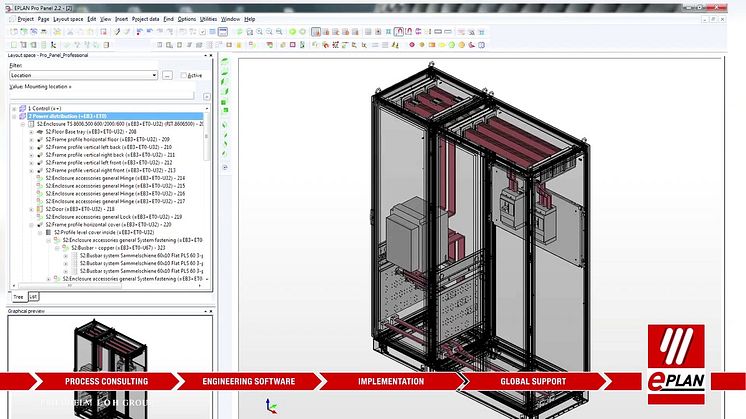Expand the S2:Door node
The width and height of the screenshot is (746, 419).
point(31,209)
